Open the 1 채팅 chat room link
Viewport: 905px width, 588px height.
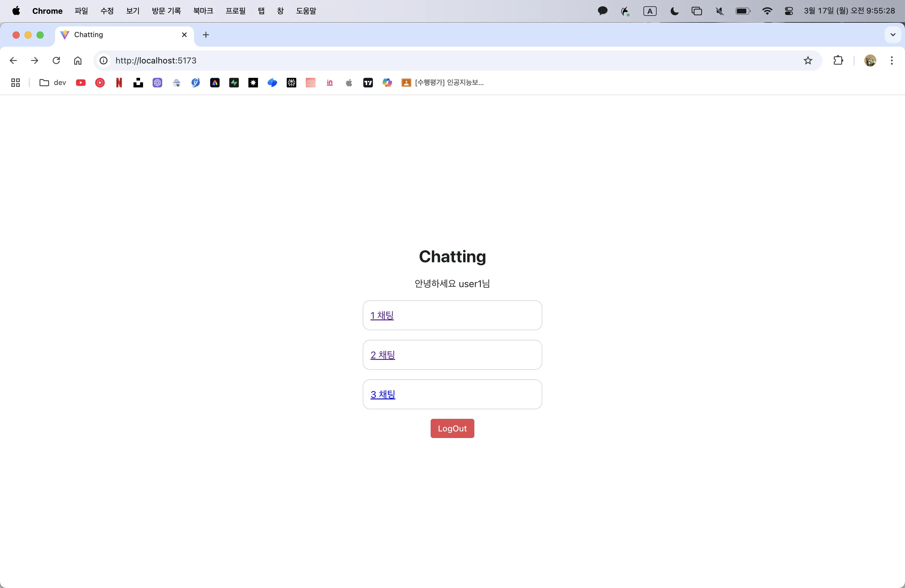[382, 315]
